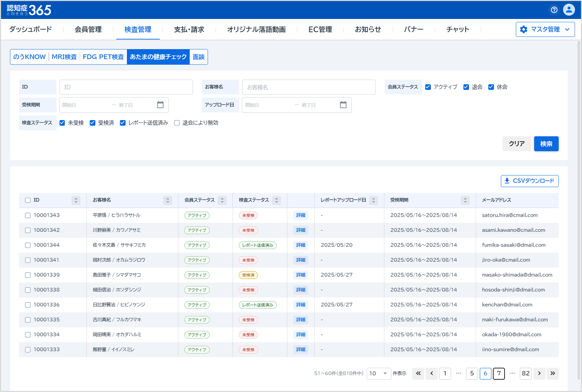
Task: Switch to the 会員管理 menu
Action: click(88, 30)
